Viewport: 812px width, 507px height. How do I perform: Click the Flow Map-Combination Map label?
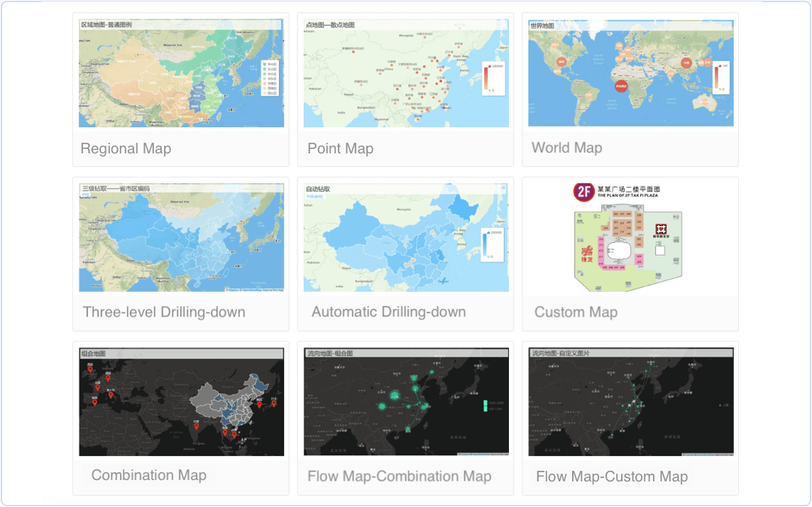400,476
